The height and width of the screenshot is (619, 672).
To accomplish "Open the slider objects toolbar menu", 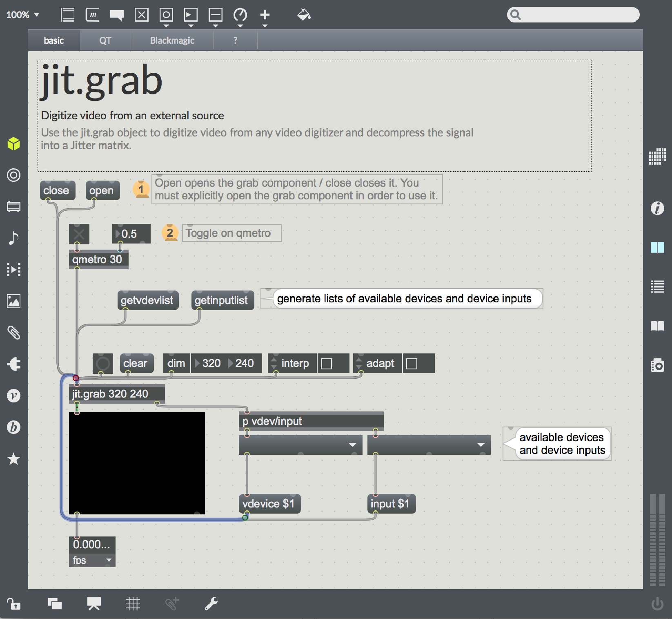I will pos(216,17).
